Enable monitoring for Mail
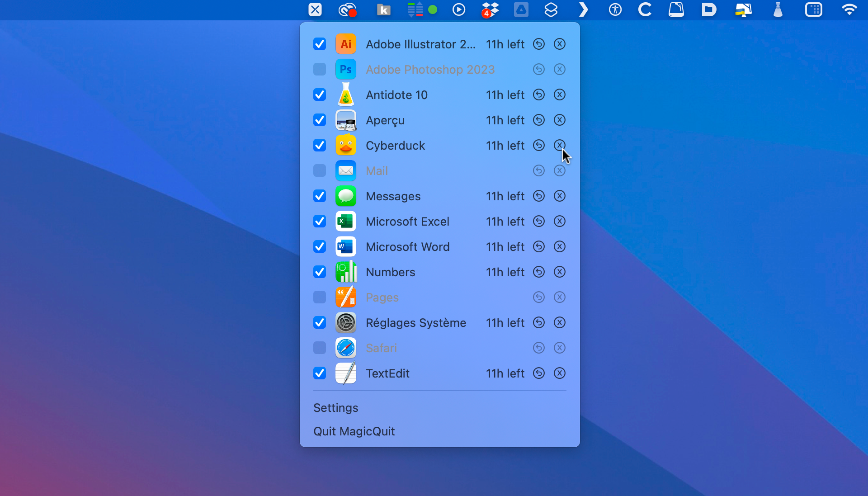Image resolution: width=868 pixels, height=496 pixels. 319,170
